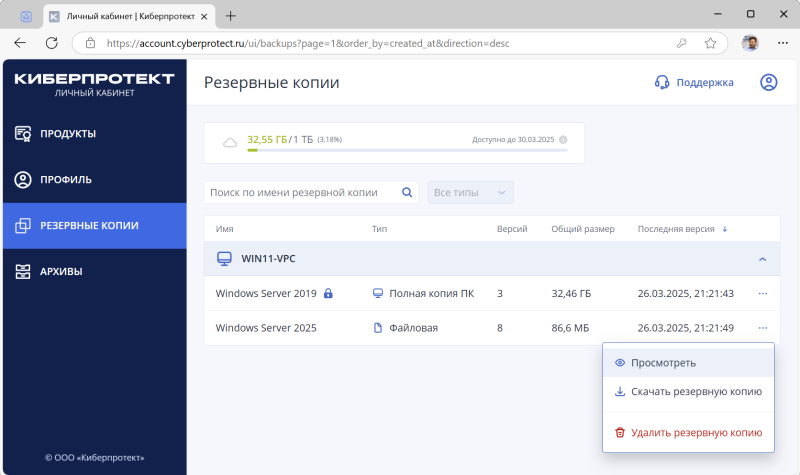Open the Все типы dropdown
This screenshot has width=800, height=475.
[x=470, y=192]
